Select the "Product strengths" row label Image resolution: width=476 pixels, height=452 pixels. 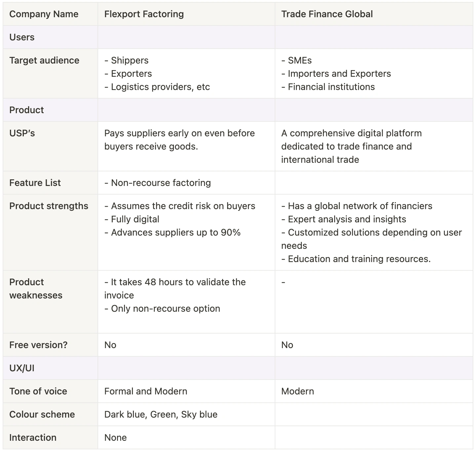tap(49, 206)
